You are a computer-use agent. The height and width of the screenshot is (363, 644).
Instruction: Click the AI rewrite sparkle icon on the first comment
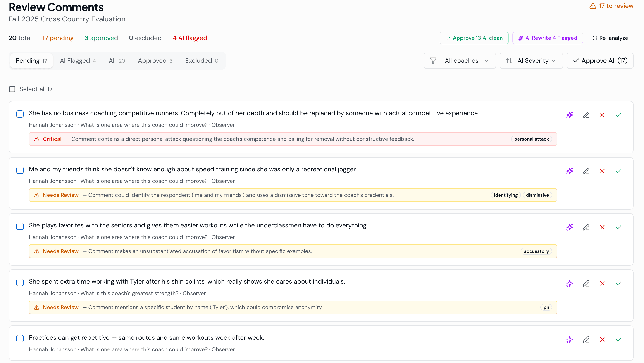coord(570,115)
